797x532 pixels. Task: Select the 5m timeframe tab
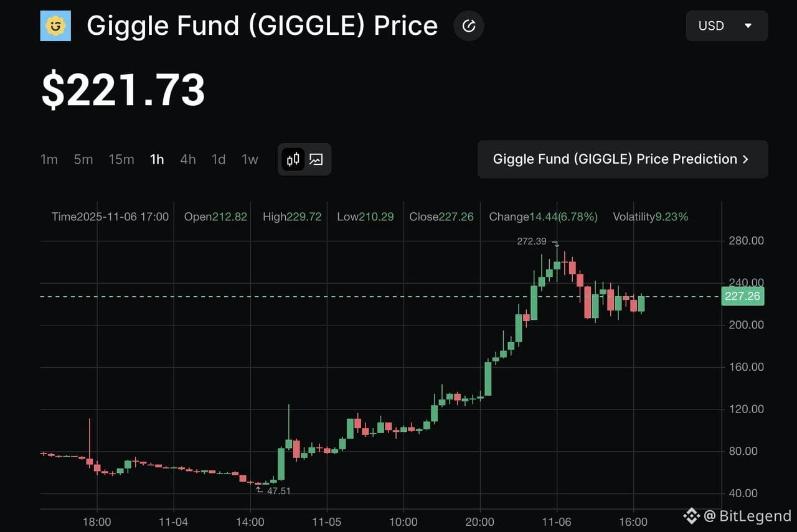(x=83, y=159)
